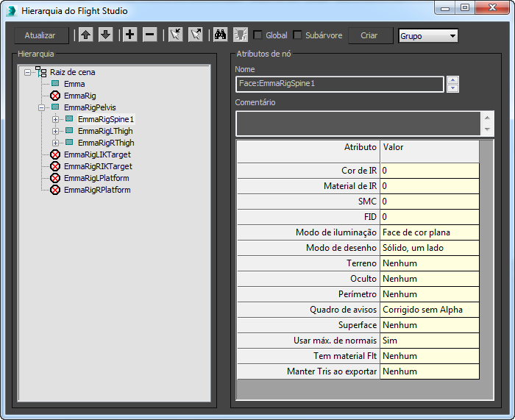The image size is (515, 420).
Task: Select EmmaRigLIKTarget in the hierarchy
Action: 97,154
